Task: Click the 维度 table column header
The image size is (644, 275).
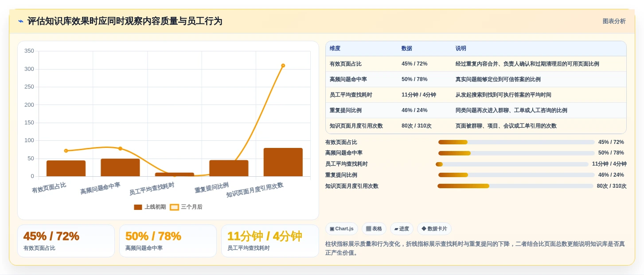Action: pos(335,48)
